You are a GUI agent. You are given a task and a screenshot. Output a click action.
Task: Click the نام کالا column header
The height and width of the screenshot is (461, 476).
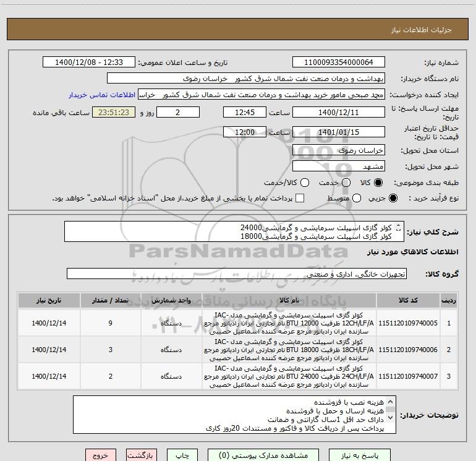[x=289, y=300]
